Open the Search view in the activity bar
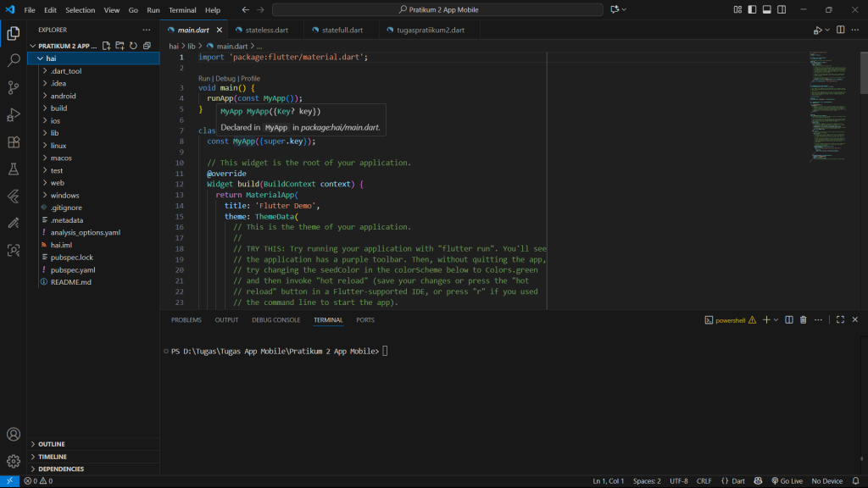The image size is (868, 488). pos(14,61)
